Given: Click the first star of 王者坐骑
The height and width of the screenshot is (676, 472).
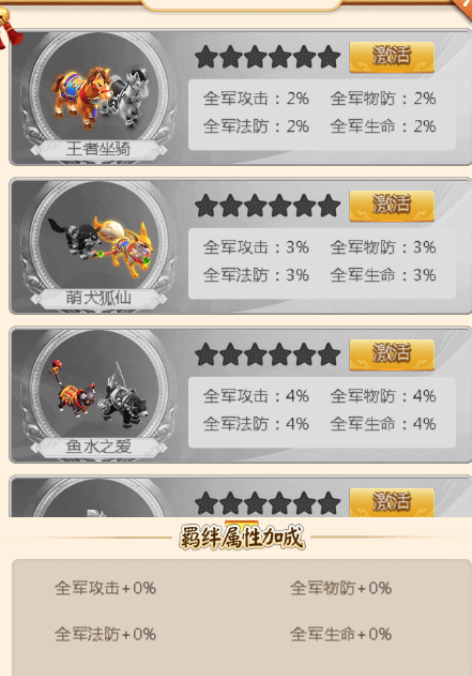Looking at the screenshot, I should (x=206, y=57).
